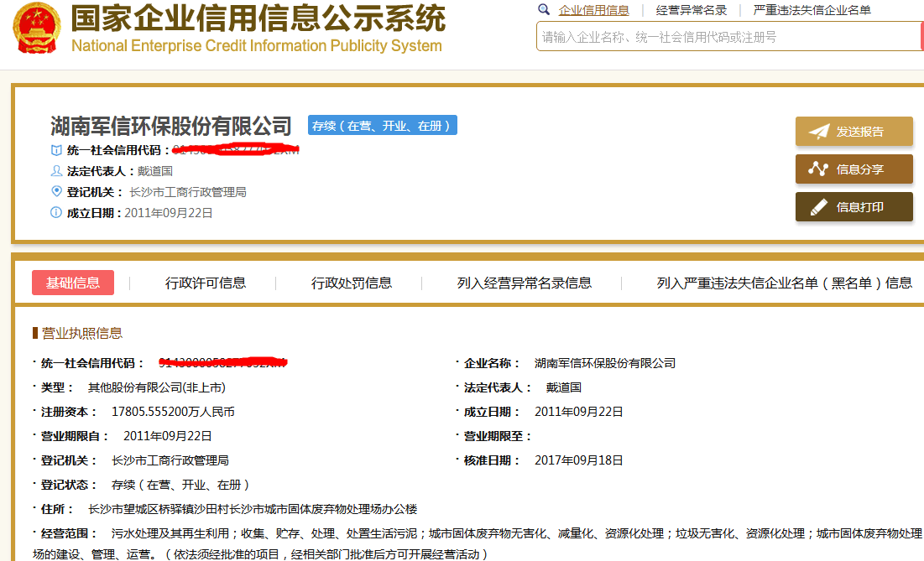This screenshot has width=924, height=561.
Task: Select the 住所 address text
Action: 253,509
